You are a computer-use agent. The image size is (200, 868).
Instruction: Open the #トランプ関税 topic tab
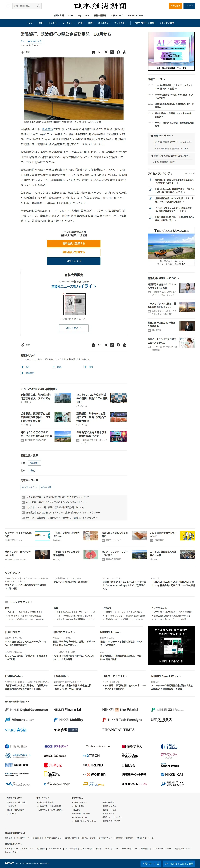tap(167, 23)
